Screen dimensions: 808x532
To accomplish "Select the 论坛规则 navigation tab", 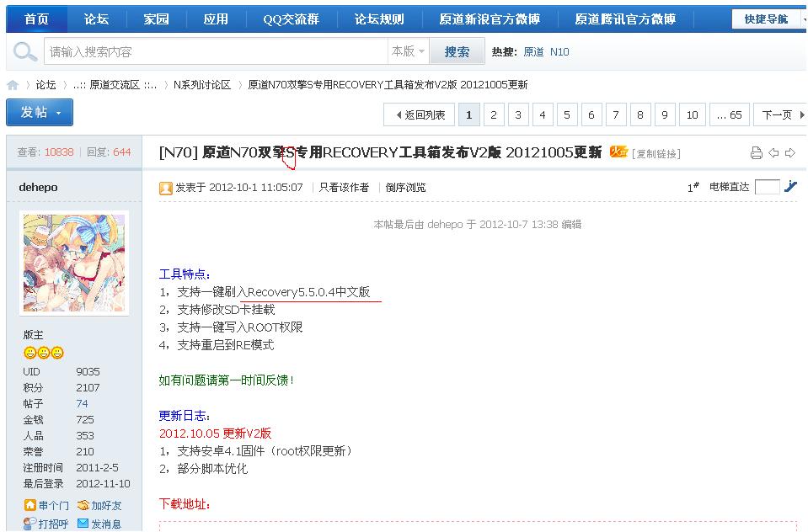I will click(x=379, y=19).
